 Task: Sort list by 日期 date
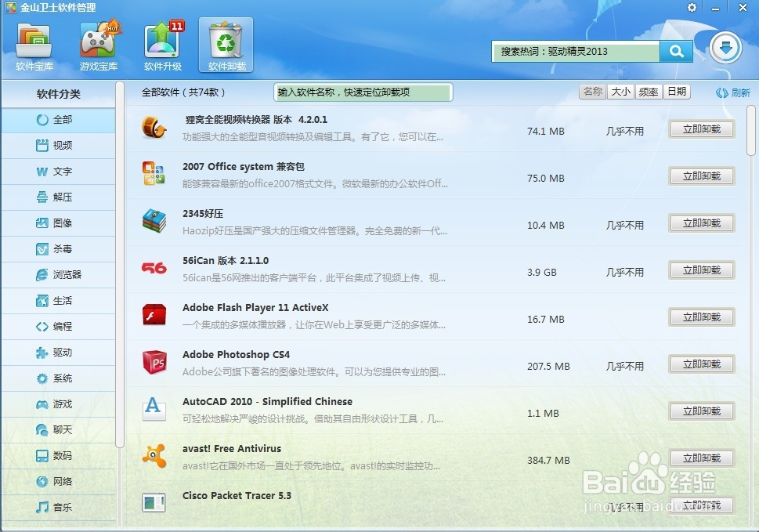[x=677, y=92]
